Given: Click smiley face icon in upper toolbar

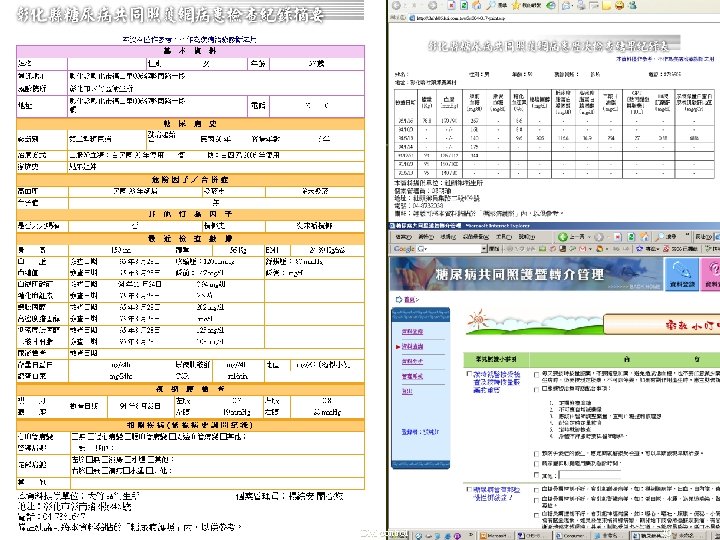Looking at the screenshot, I should pos(620,6).
